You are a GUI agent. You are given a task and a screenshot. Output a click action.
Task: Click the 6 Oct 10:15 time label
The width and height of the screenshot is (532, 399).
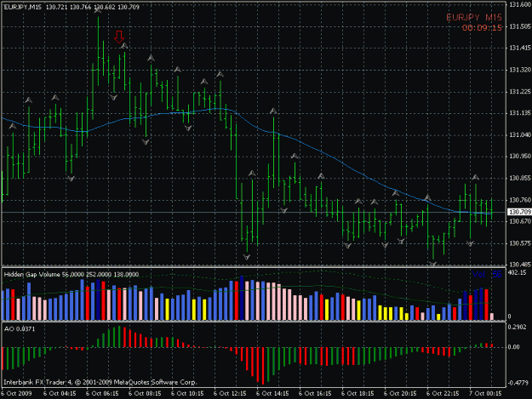click(187, 394)
